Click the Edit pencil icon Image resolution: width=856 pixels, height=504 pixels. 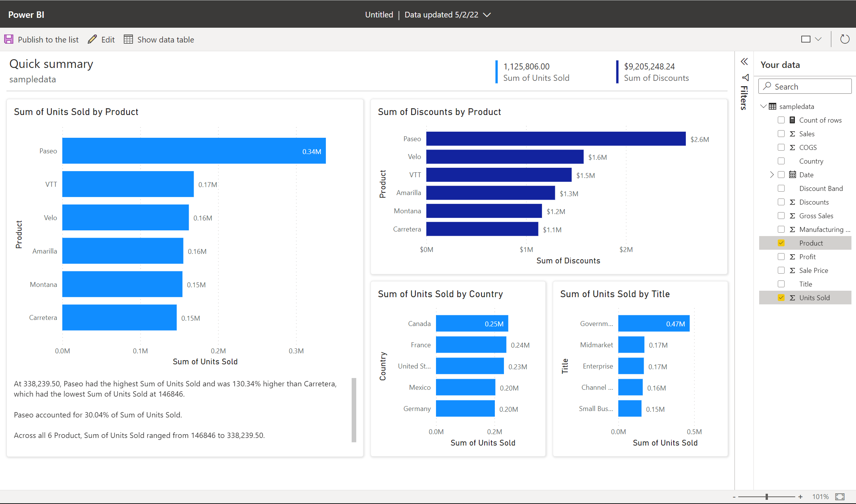[91, 39]
